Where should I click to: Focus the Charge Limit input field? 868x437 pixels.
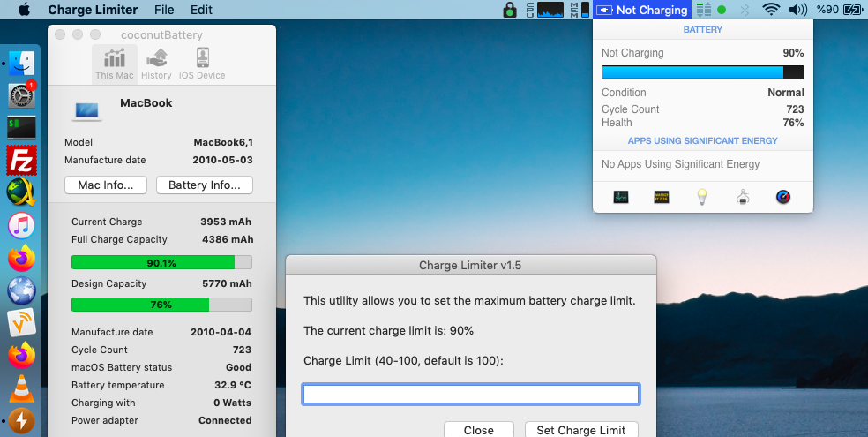click(471, 395)
